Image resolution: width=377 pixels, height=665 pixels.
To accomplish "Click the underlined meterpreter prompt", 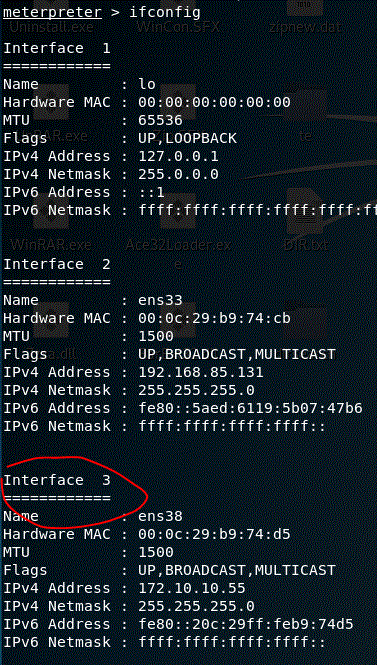I will [x=52, y=12].
